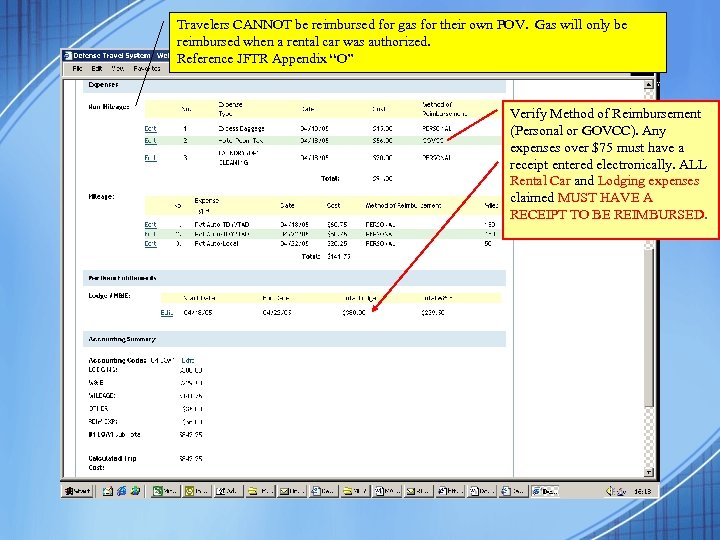Click Edit link for Laundry/Dry Cleaning expense
720x540 pixels.
pyautogui.click(x=150, y=158)
